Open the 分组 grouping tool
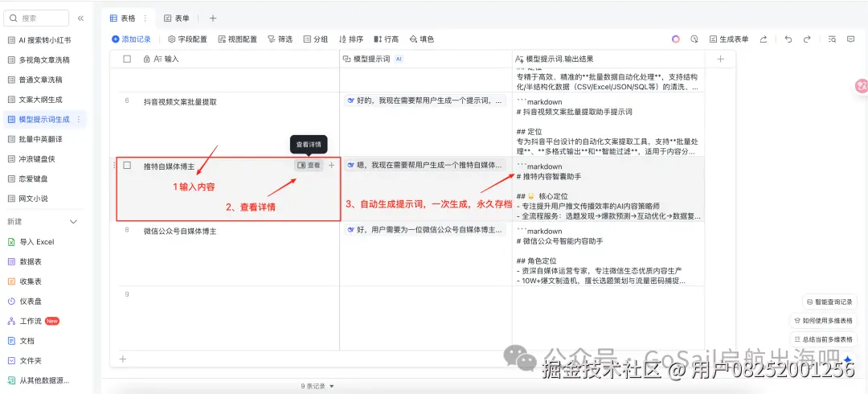 point(316,39)
